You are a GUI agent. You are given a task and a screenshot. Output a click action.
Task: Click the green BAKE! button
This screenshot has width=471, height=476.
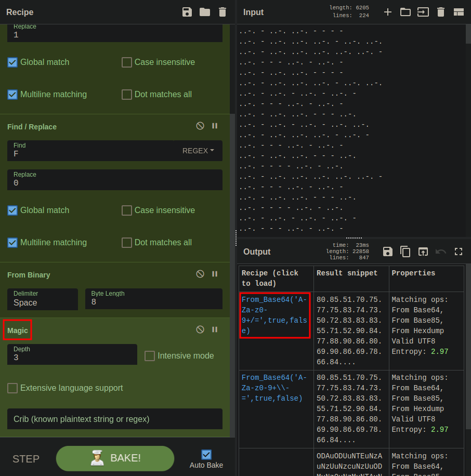pyautogui.click(x=115, y=458)
